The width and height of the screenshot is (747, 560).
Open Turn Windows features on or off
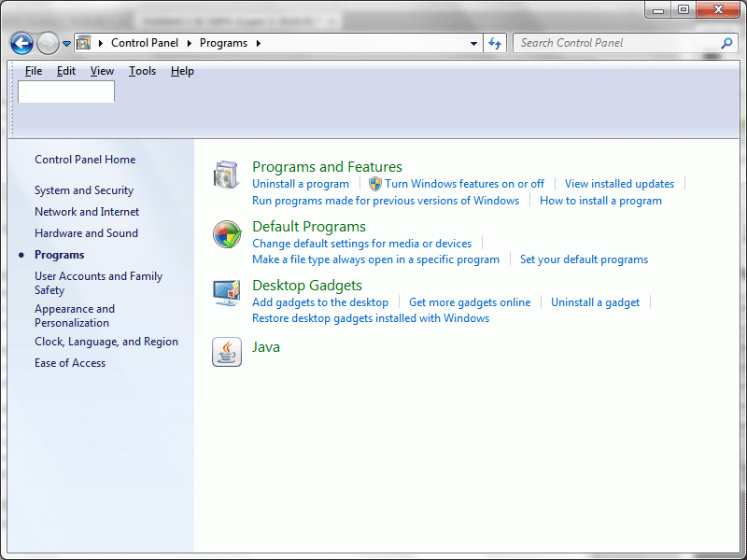pyautogui.click(x=464, y=184)
